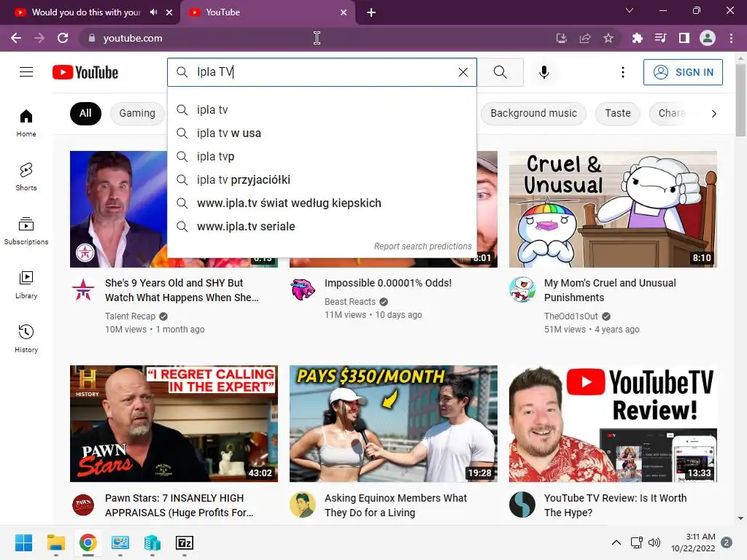
Task: Bookmark this tab with the star
Action: click(608, 38)
